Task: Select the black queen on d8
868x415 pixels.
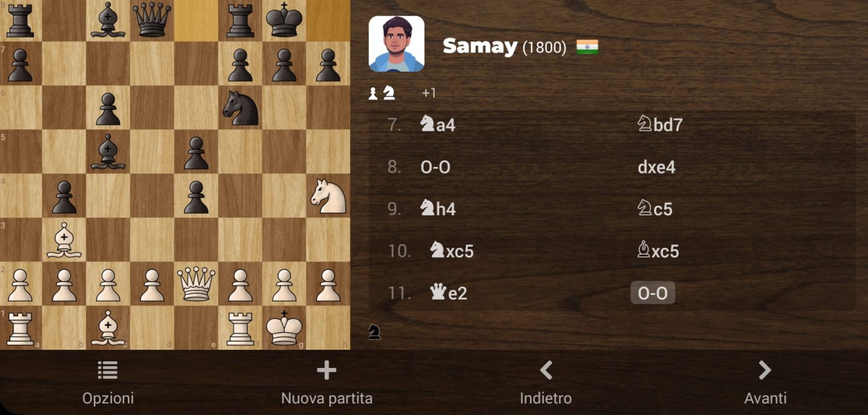Action: click(152, 20)
